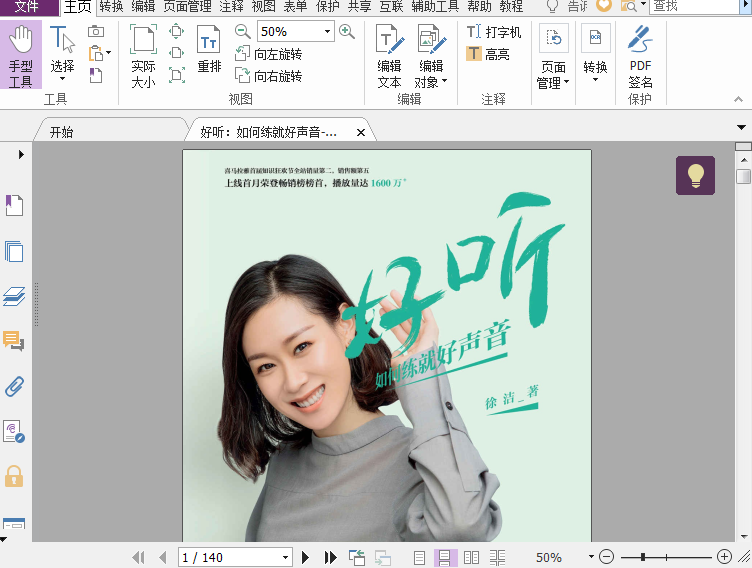Open Edit Text tool (编辑文本)

coord(389,56)
